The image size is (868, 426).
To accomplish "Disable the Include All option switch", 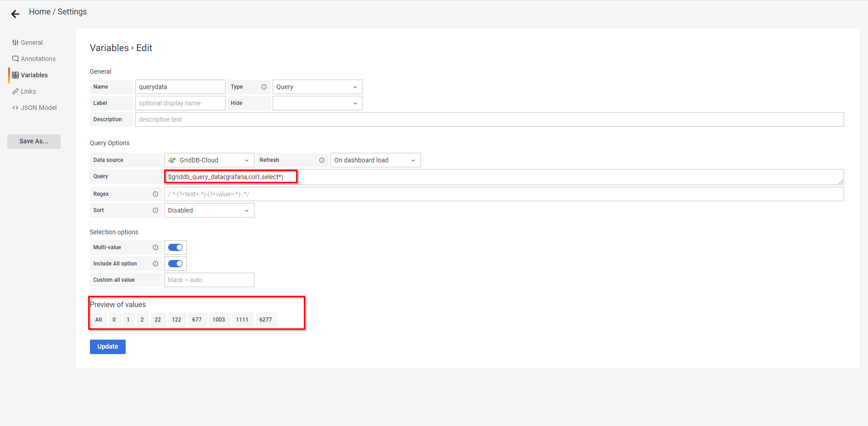I will click(175, 264).
